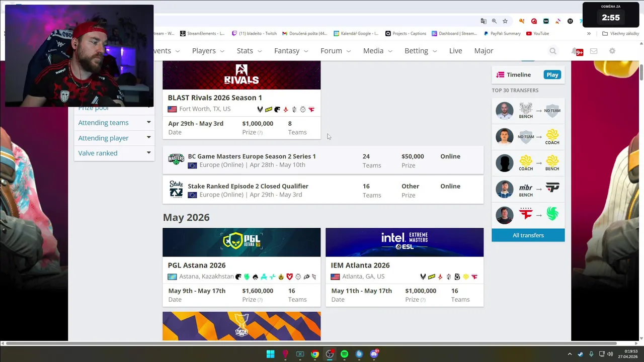Open the Všechny záložky bookmarks folder

pos(621,34)
